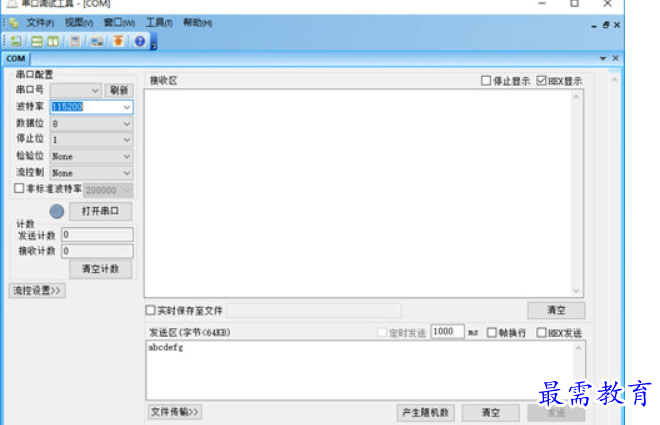Image resolution: width=660 pixels, height=425 pixels.
Task: Click 打开串口 button
Action: click(100, 211)
